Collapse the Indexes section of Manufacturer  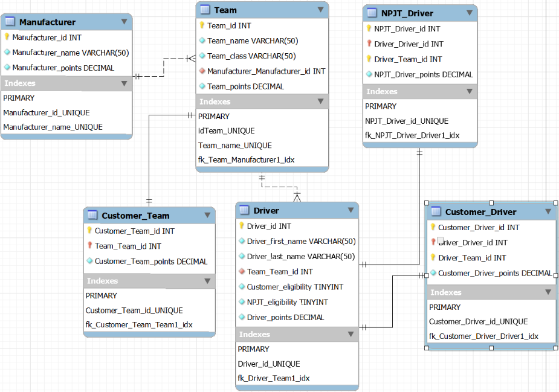125,83
